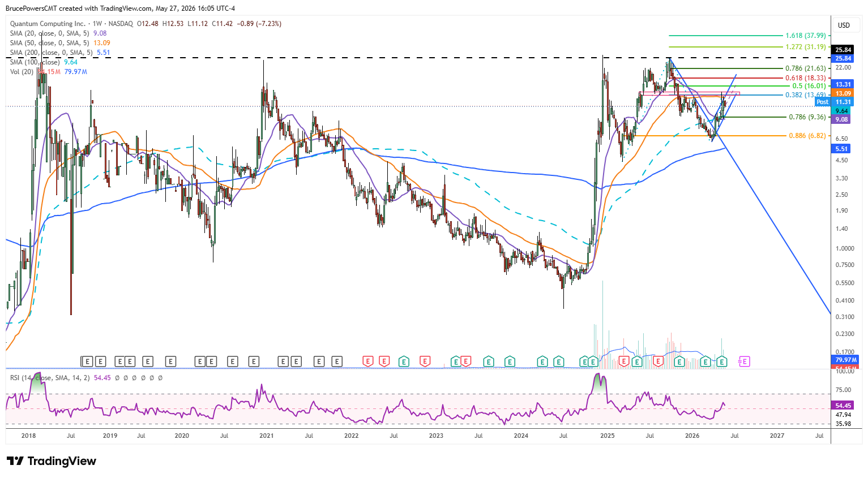This screenshot has height=478, width=868.
Task: Click the 1.618 (37.99) Fibonacci level label
Action: tap(805, 36)
